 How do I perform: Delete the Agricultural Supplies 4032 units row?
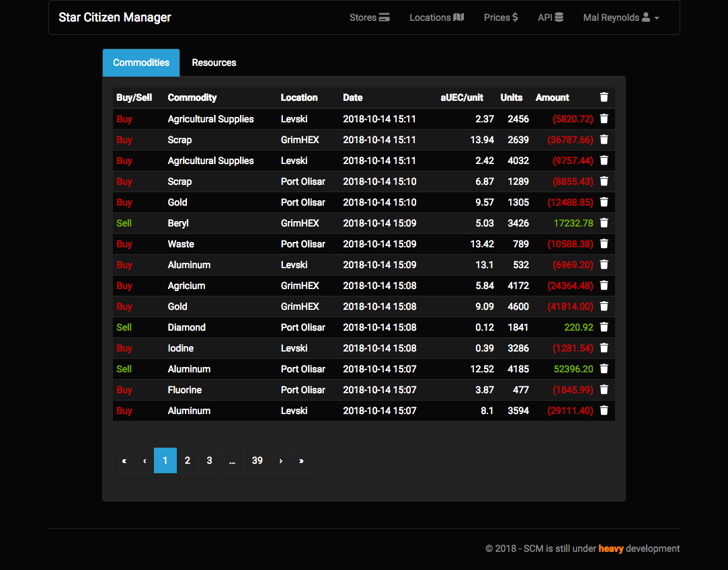coord(604,160)
